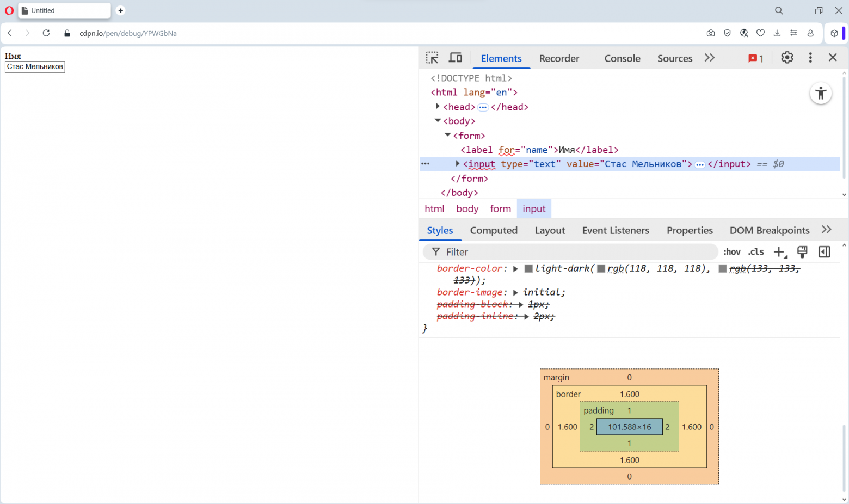Image resolution: width=849 pixels, height=504 pixels.
Task: Expand the border-color shorthand triangle
Action: pos(515,269)
